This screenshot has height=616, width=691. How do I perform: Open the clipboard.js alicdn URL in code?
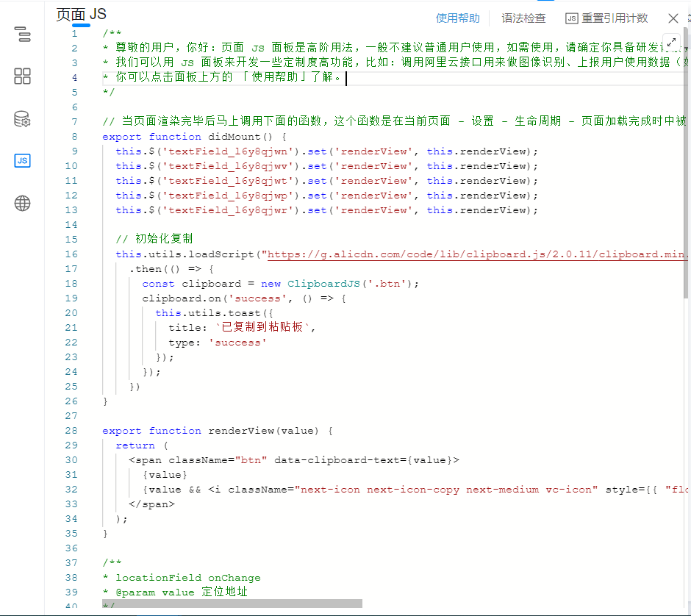point(478,254)
